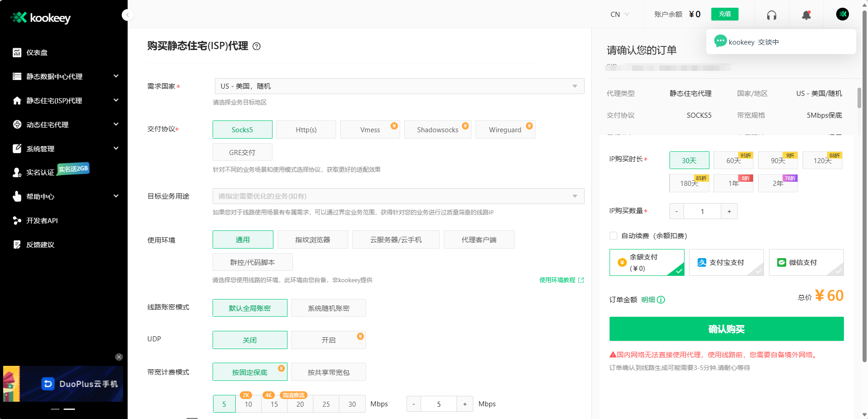Collapse the sidebar with the arrow button

point(128,15)
